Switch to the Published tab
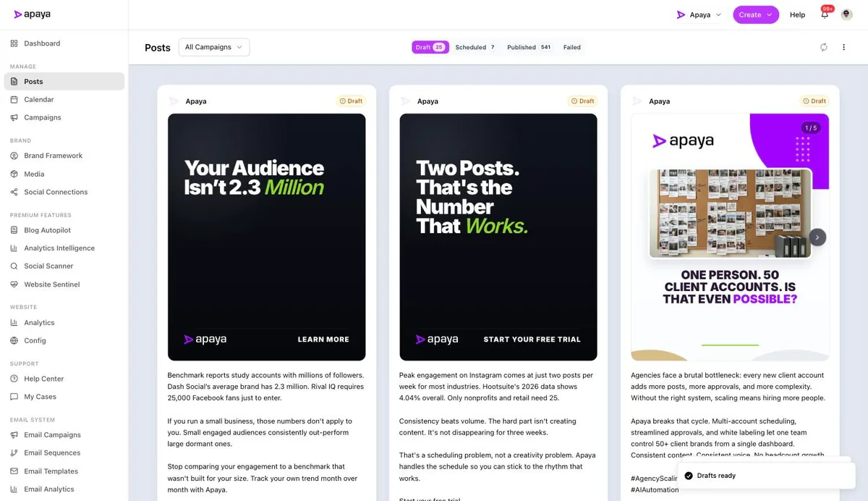The image size is (868, 501). (529, 47)
